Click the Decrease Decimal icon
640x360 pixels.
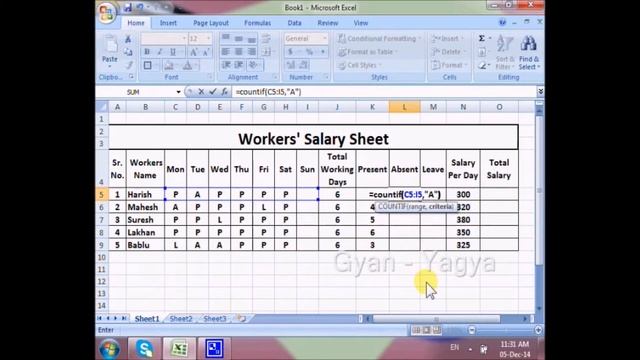304,65
